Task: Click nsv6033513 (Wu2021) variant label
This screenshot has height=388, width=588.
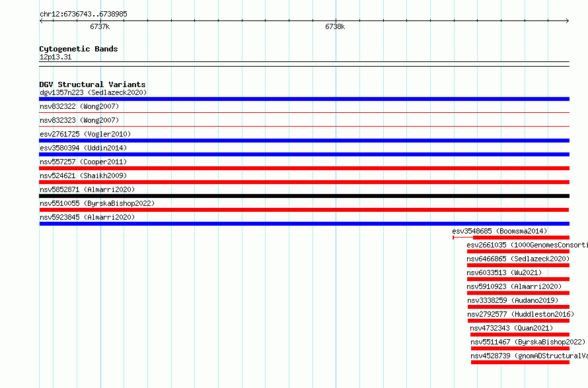Action: [504, 273]
